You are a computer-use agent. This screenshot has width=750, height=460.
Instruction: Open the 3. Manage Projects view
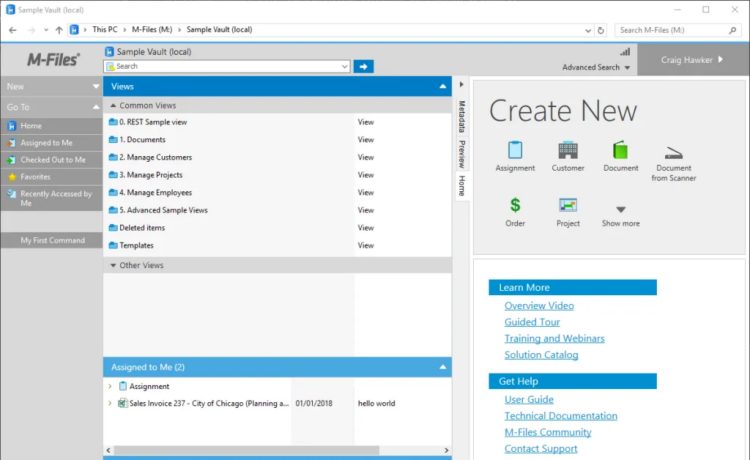(155, 175)
